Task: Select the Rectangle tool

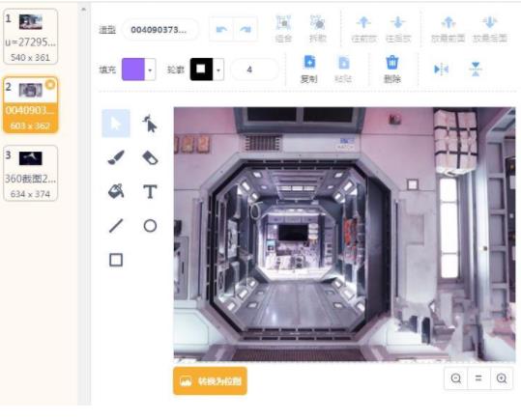Action: click(x=116, y=260)
